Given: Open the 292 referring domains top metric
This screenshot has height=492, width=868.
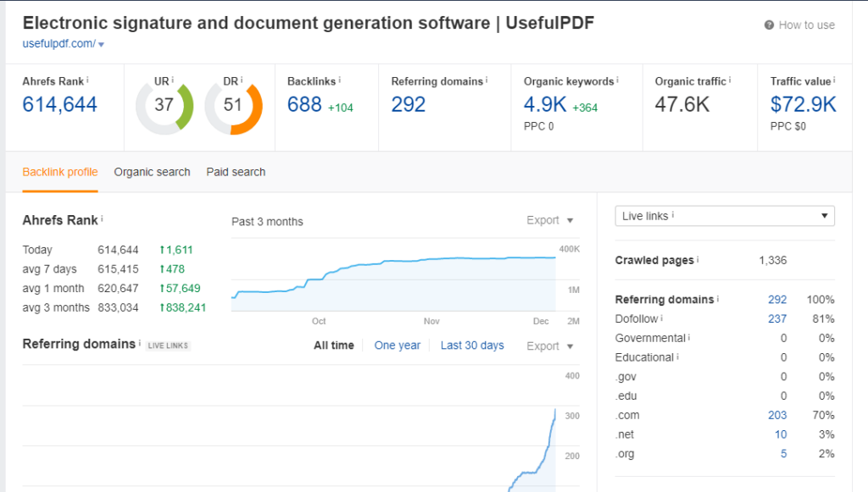Looking at the screenshot, I should [x=409, y=104].
